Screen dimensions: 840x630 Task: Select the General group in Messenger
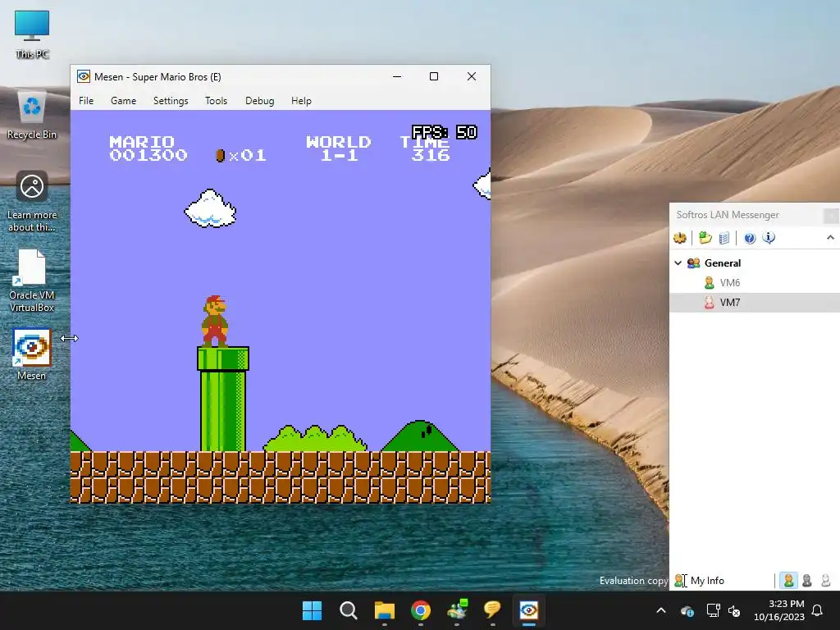(723, 263)
